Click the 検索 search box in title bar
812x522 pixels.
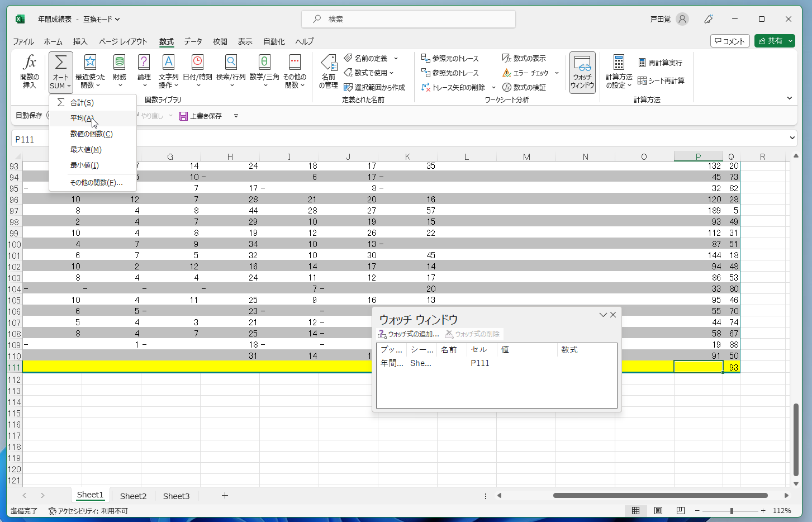click(408, 19)
